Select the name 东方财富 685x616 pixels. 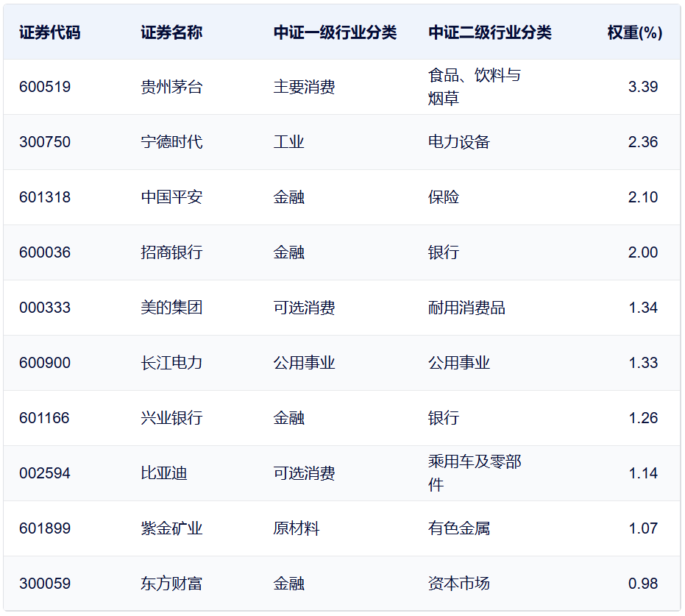(x=171, y=584)
